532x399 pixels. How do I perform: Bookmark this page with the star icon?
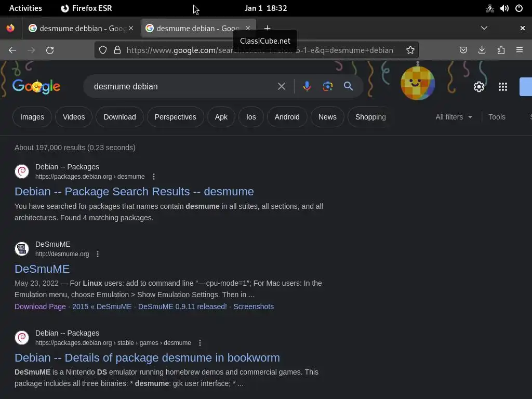410,50
